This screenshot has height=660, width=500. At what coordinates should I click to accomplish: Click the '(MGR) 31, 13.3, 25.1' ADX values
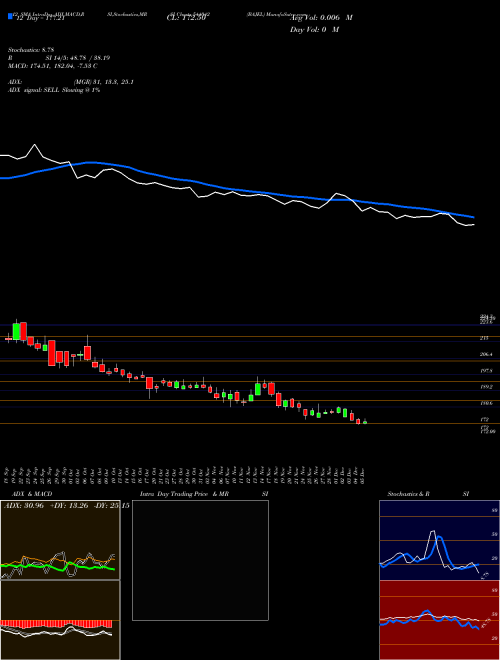point(104,82)
